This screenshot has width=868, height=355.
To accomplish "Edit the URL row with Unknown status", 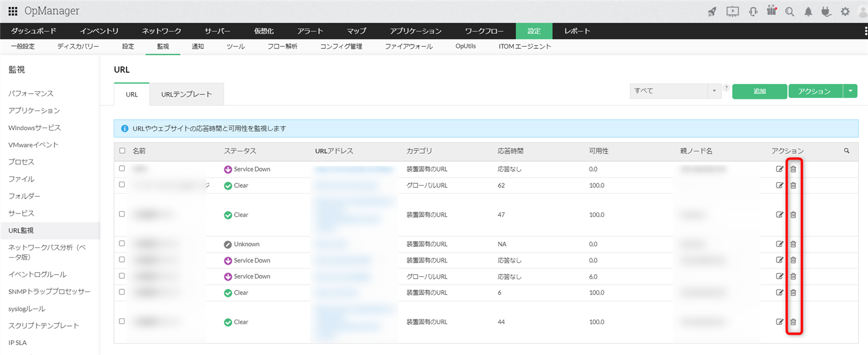I will click(x=779, y=244).
